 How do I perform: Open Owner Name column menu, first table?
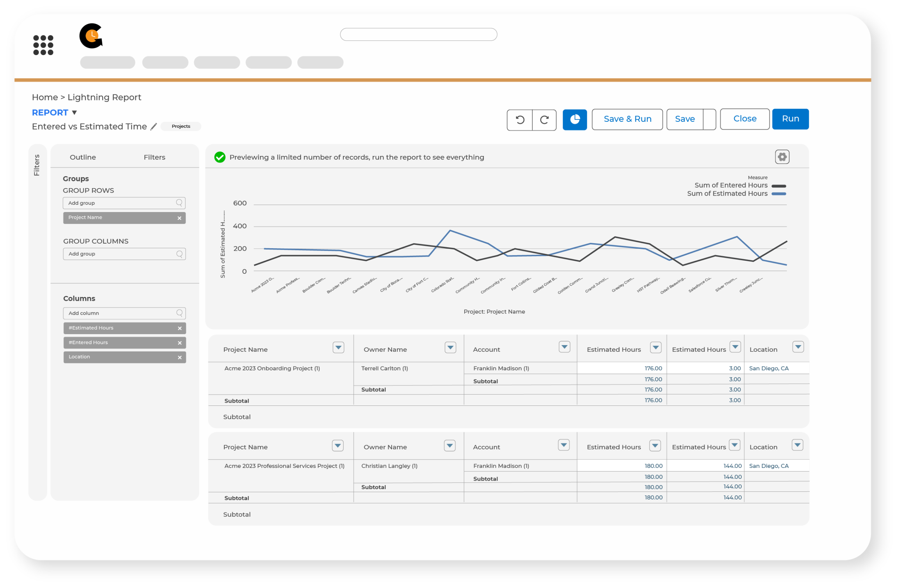(450, 348)
